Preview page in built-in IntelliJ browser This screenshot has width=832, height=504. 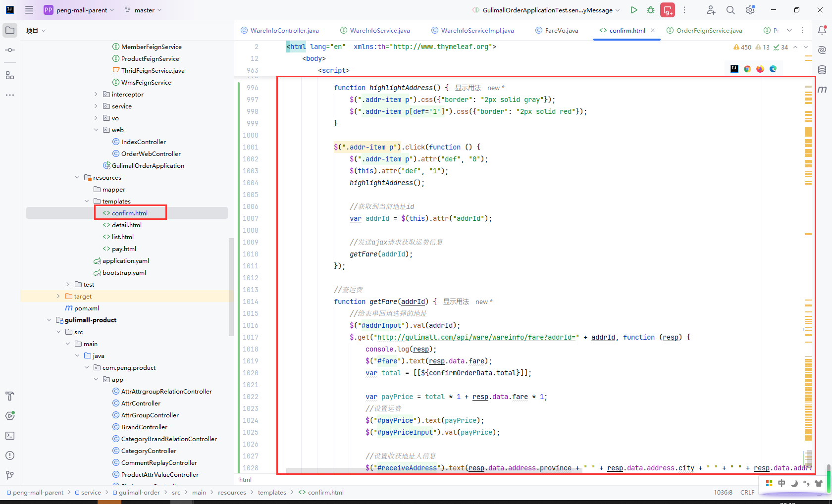pyautogui.click(x=734, y=69)
